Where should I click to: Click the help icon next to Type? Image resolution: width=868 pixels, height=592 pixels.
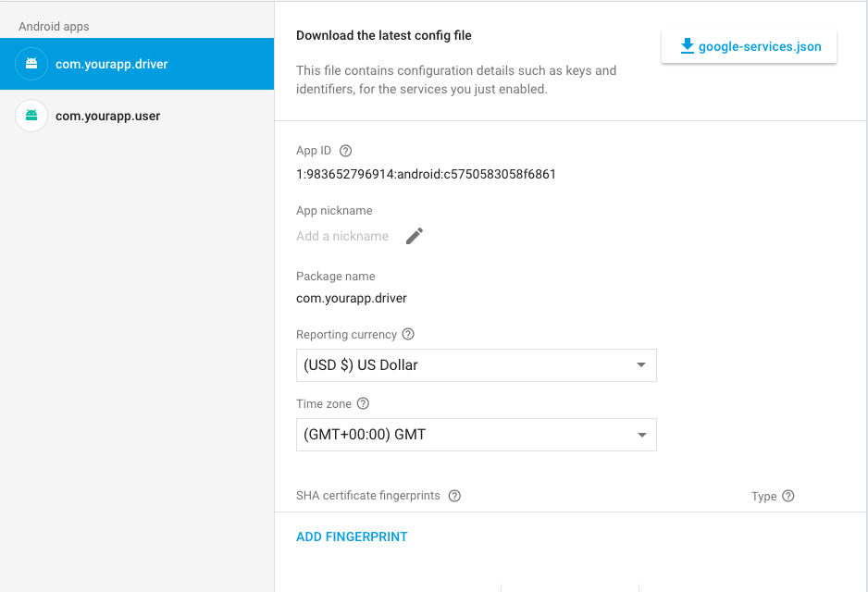pos(788,496)
